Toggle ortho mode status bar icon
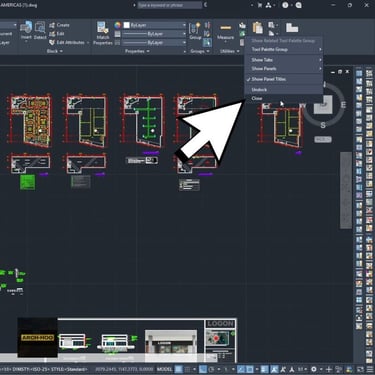 click(x=203, y=369)
